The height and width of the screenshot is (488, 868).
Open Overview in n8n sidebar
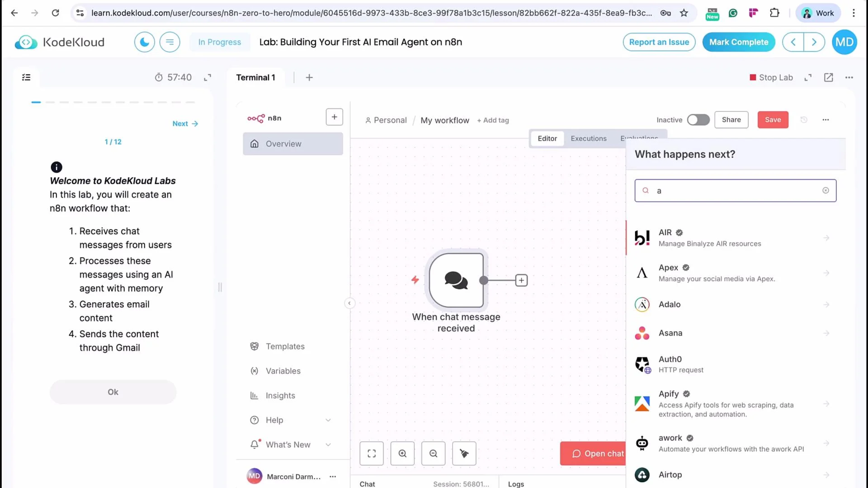(293, 144)
